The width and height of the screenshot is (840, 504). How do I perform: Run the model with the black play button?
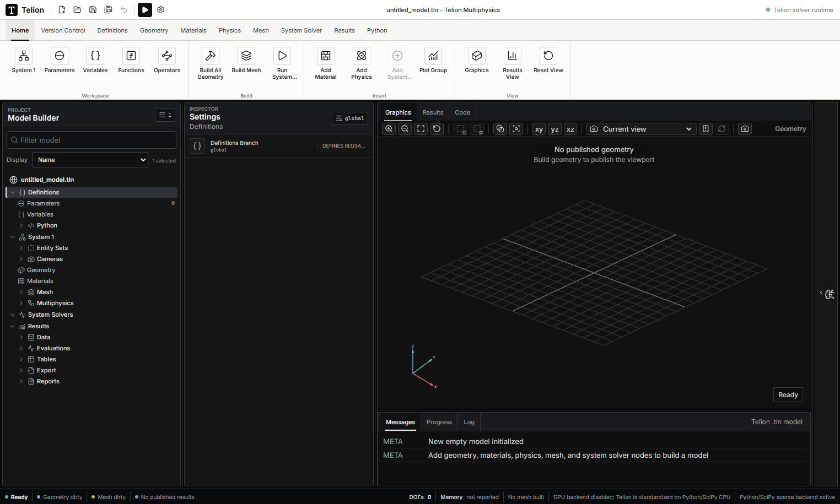(x=145, y=10)
